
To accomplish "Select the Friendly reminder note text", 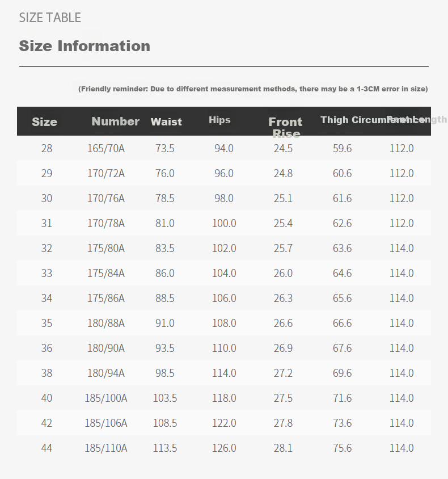I will coord(253,89).
